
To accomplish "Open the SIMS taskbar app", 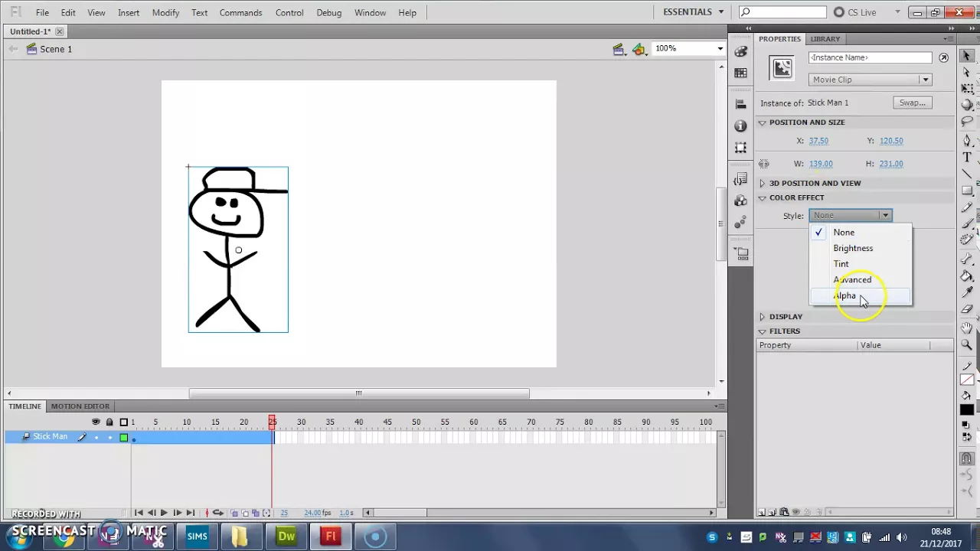I will coord(198,536).
